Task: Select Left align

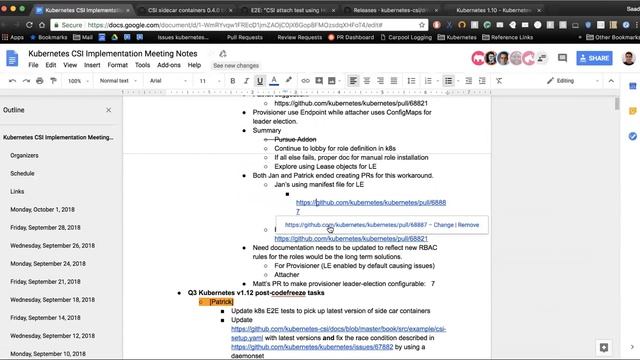Action: [353, 81]
